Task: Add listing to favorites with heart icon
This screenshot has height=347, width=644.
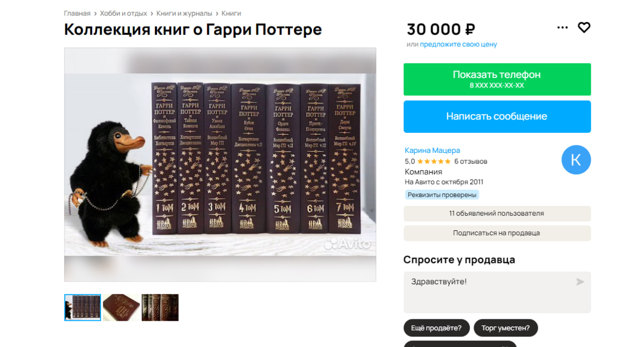Action: (584, 28)
